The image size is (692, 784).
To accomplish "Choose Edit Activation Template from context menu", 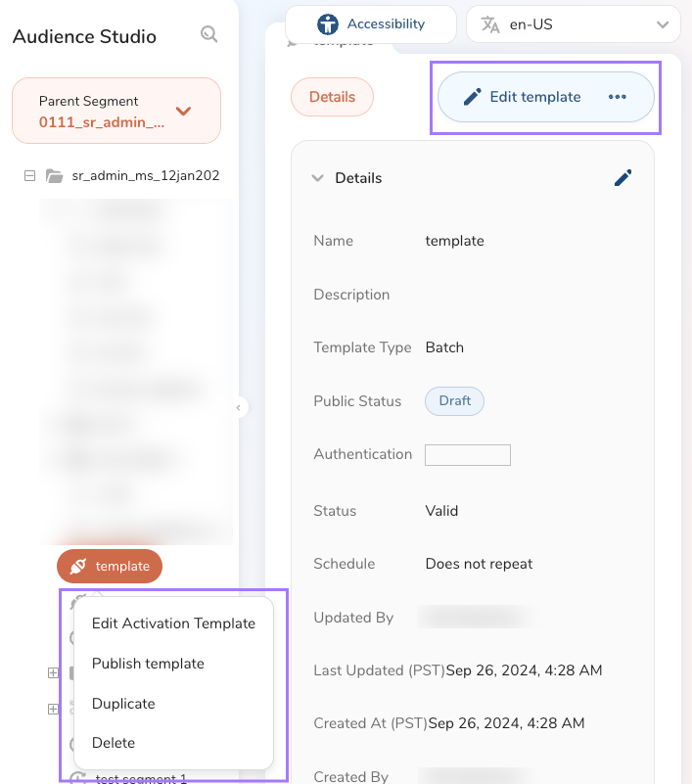I will pos(173,623).
